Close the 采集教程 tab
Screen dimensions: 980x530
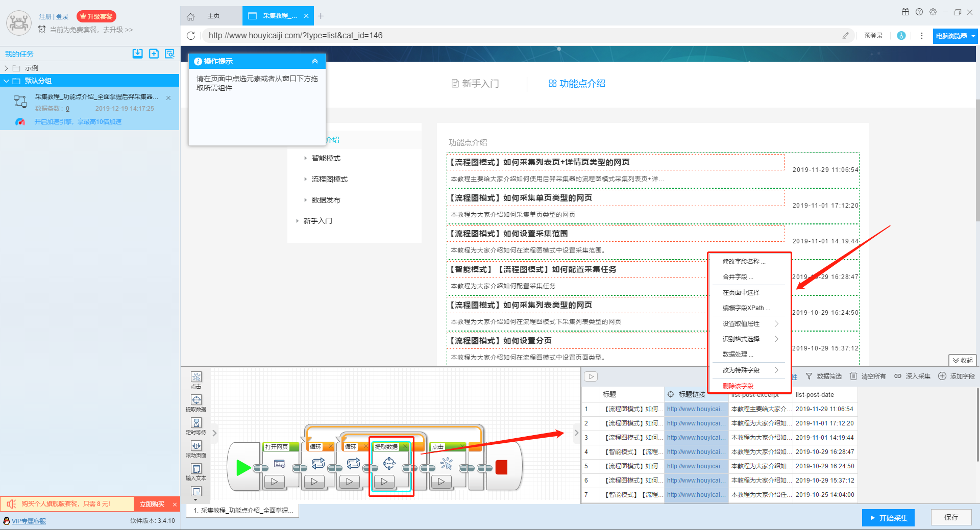[x=306, y=16]
